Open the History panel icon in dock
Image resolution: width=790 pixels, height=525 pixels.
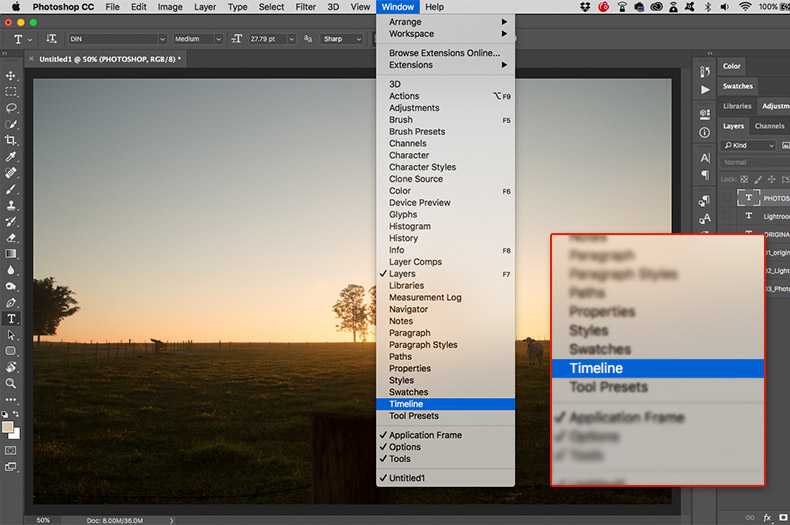705,72
